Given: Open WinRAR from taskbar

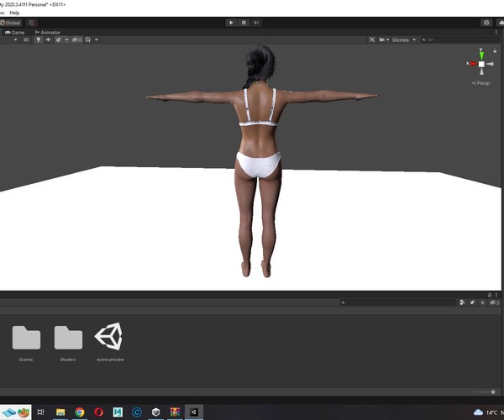Looking at the screenshot, I should 175,412.
